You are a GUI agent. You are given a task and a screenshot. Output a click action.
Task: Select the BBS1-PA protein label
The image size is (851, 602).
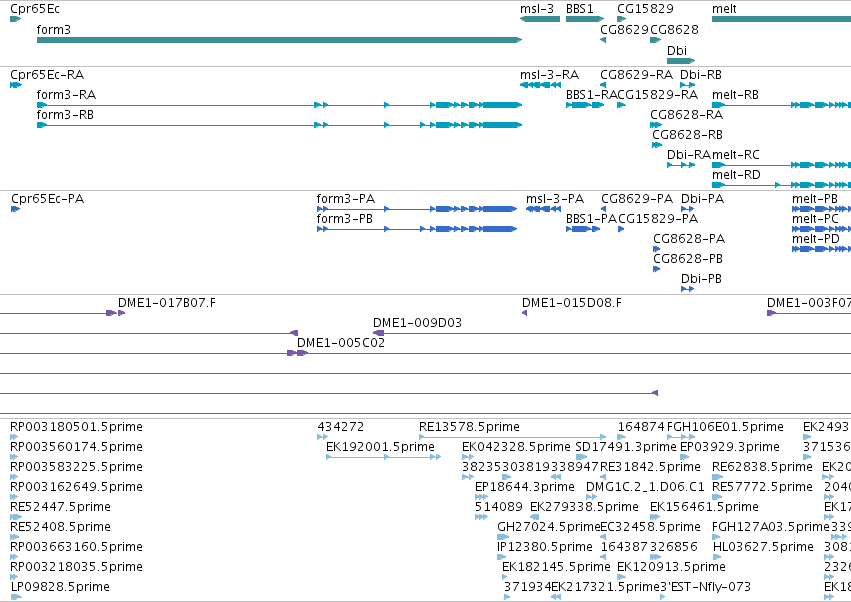[x=592, y=219]
